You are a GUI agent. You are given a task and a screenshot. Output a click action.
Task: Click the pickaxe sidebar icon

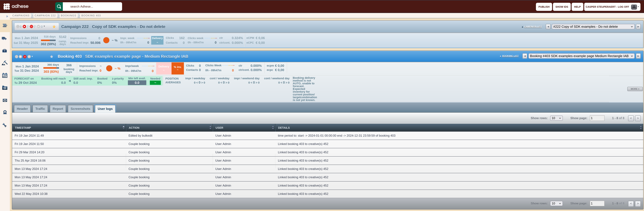(x=5, y=63)
